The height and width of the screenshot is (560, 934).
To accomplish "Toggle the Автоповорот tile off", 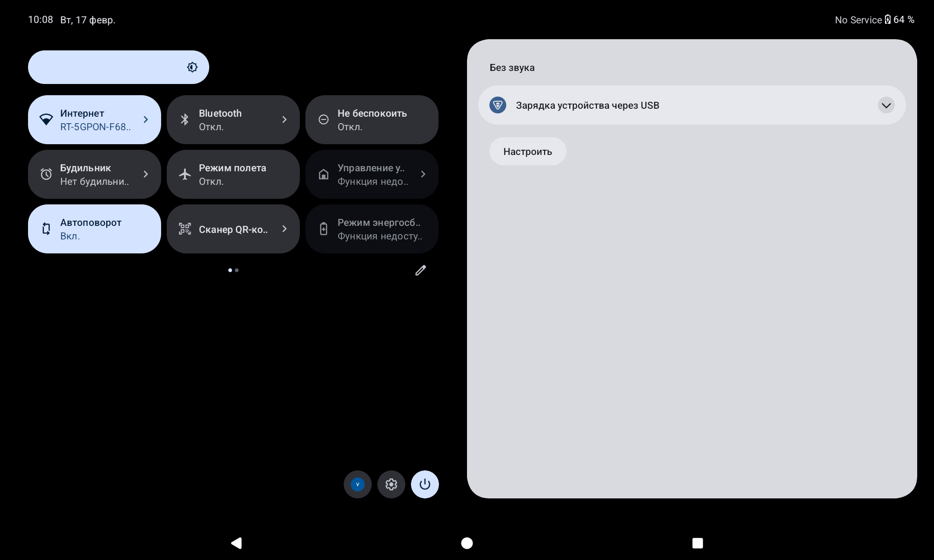I will [94, 229].
